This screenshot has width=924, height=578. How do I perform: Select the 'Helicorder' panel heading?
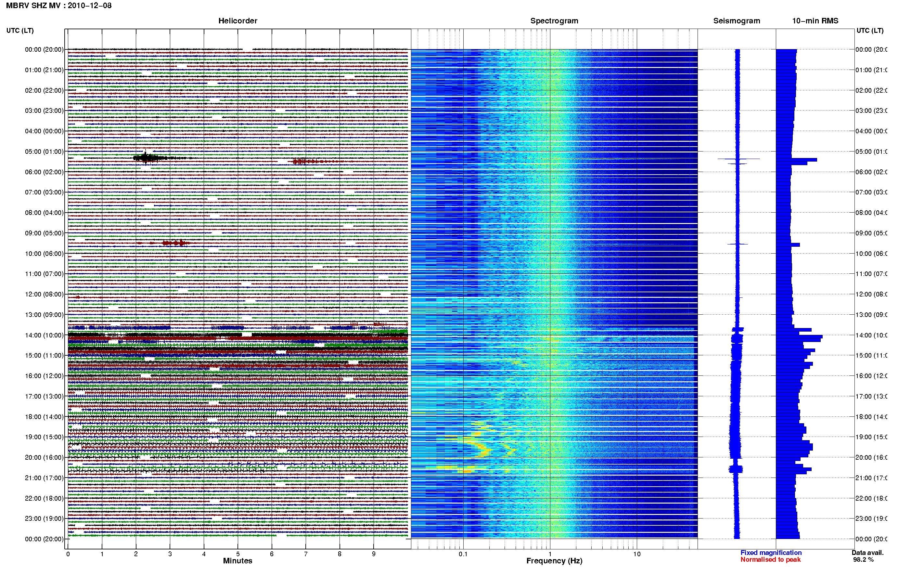pos(237,21)
